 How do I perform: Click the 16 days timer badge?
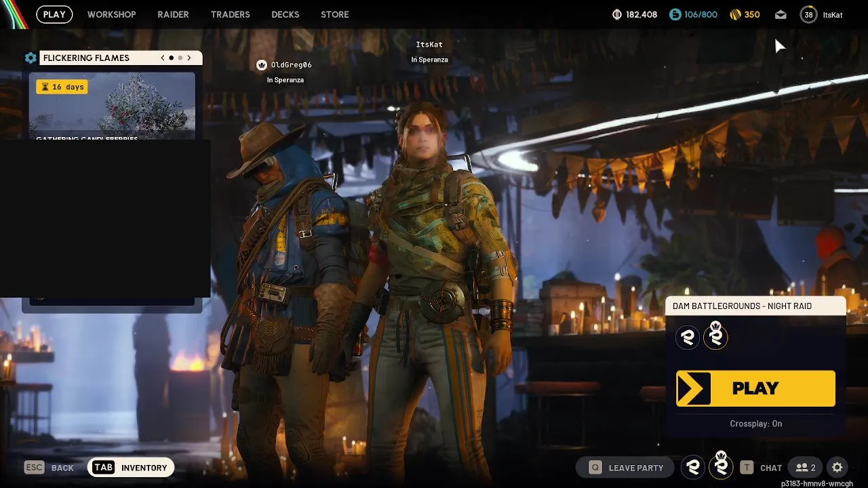(62, 87)
